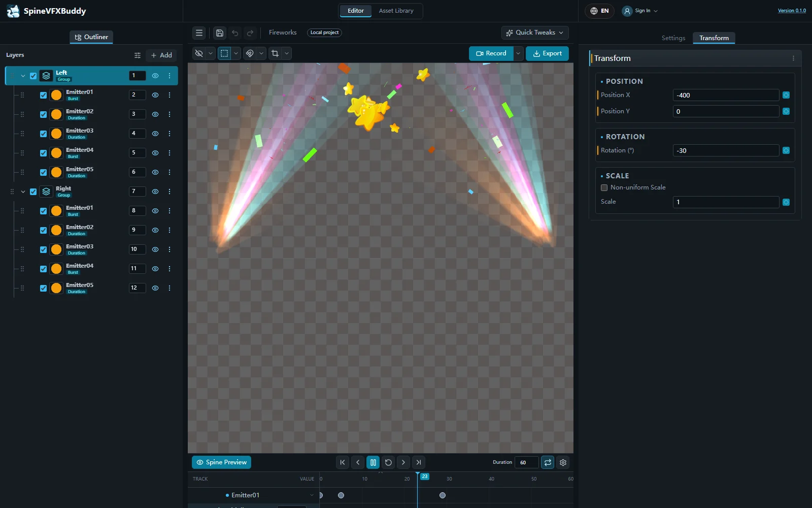
Task: Switch to the Asset Library tab
Action: pyautogui.click(x=396, y=11)
